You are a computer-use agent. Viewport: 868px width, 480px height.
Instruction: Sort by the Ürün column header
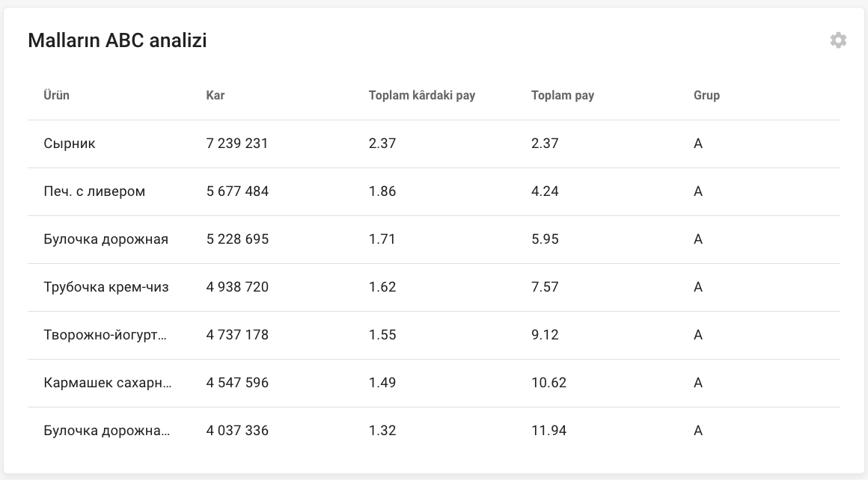pos(56,96)
